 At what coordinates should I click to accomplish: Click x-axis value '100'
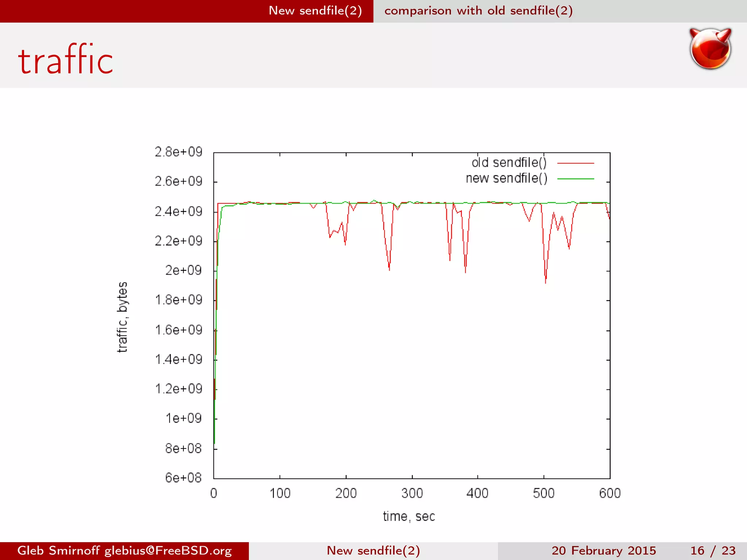[280, 493]
